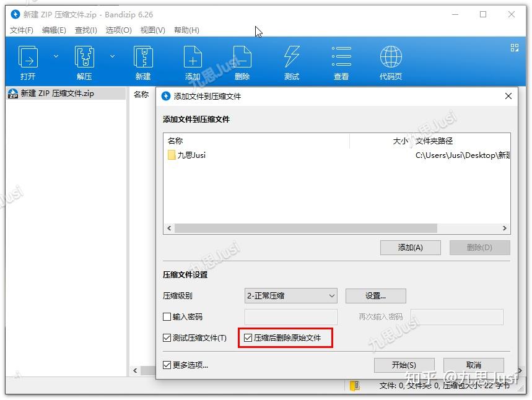
Task: Click the Bandizip icon in the dialog title
Action: click(166, 97)
